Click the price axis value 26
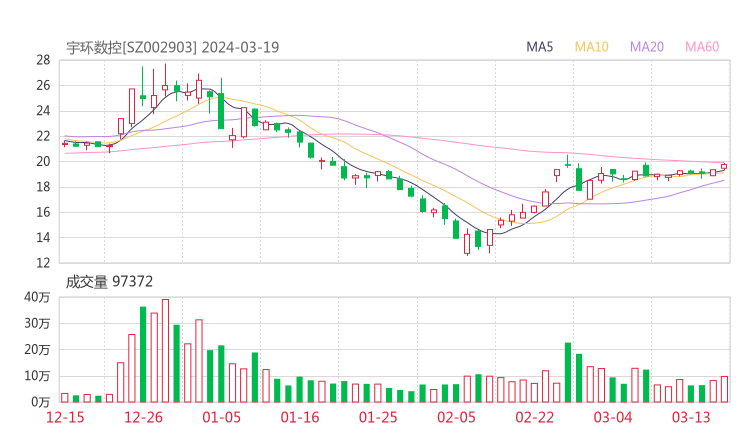Image resolution: width=740 pixels, height=440 pixels. tap(43, 85)
